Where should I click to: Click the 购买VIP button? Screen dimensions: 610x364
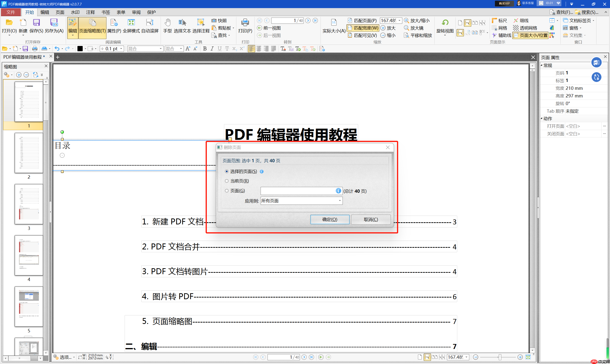pos(504,4)
